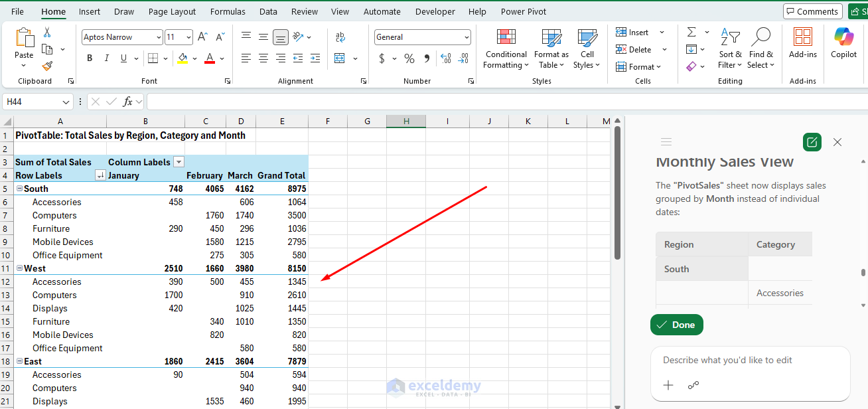Open the Find & Select menu

[x=760, y=48]
